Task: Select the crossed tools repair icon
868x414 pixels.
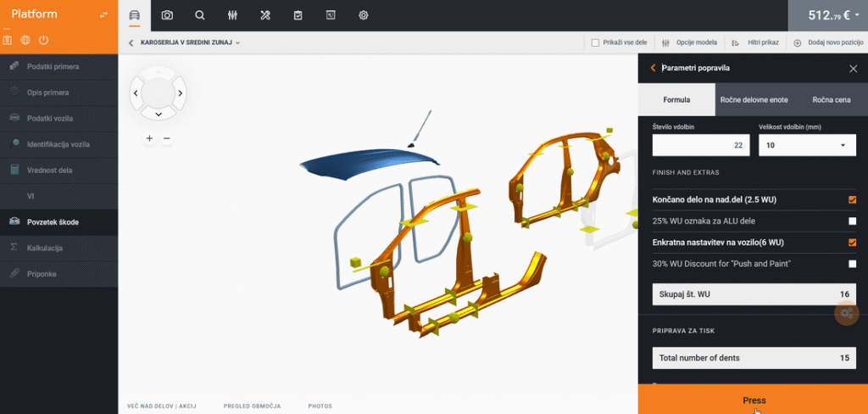Action: (x=265, y=15)
